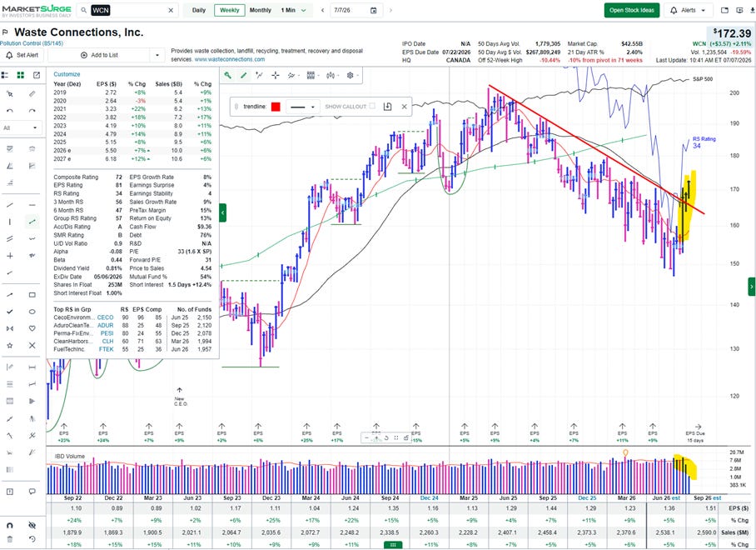Expand the right side panel arrow
756x550 pixels.
(x=752, y=287)
